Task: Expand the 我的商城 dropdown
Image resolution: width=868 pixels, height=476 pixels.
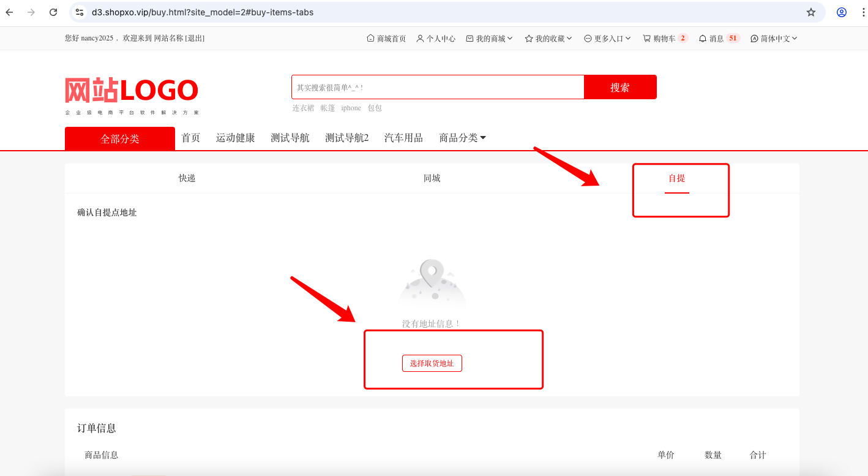Action: pos(489,38)
